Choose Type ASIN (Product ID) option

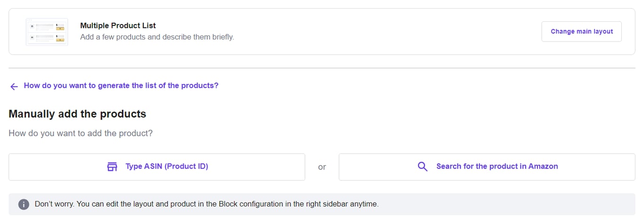(x=166, y=167)
